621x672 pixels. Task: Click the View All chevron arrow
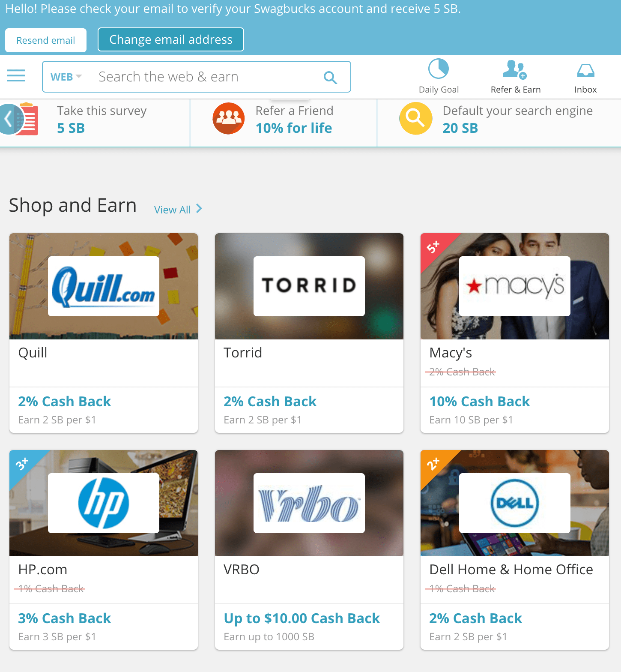[199, 209]
